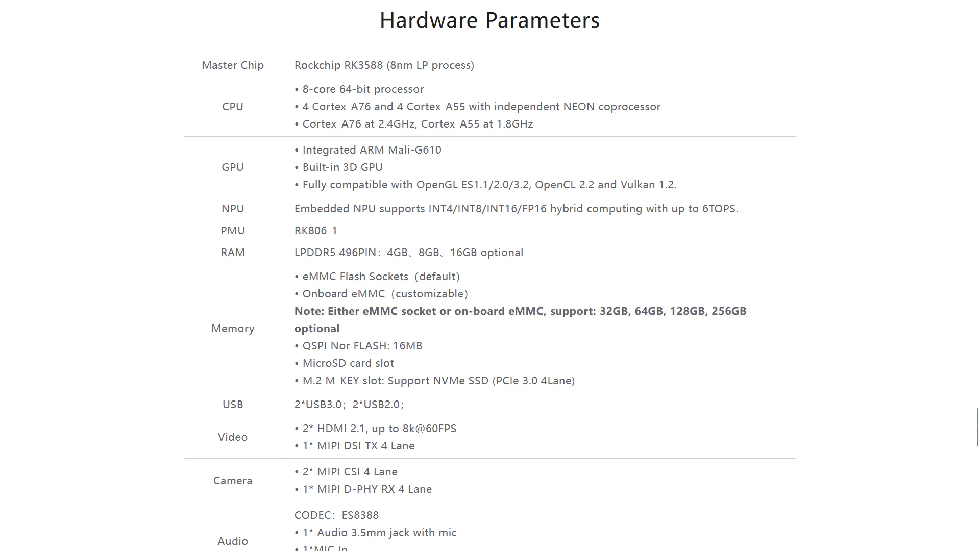The image size is (980, 551).
Task: Click the USB3.0 and USB2.0 ports text
Action: [x=349, y=405]
